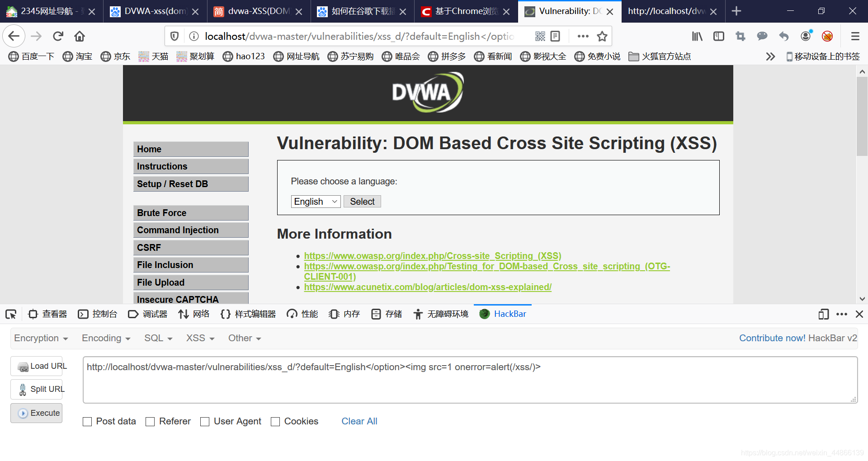This screenshot has width=868, height=461.
Task: Switch to the 样式编辑器 style editor tab
Action: pos(248,314)
